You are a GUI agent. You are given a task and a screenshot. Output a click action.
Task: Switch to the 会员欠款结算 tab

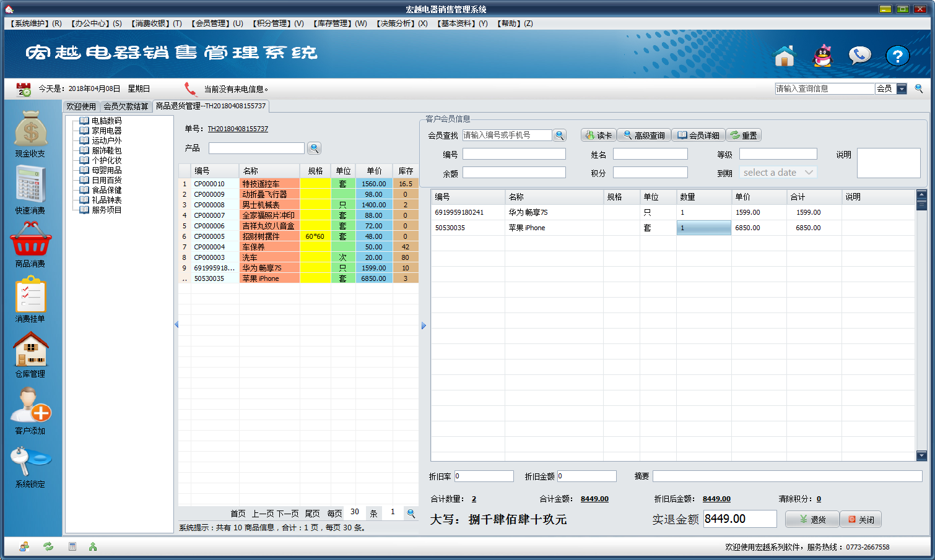tap(126, 106)
